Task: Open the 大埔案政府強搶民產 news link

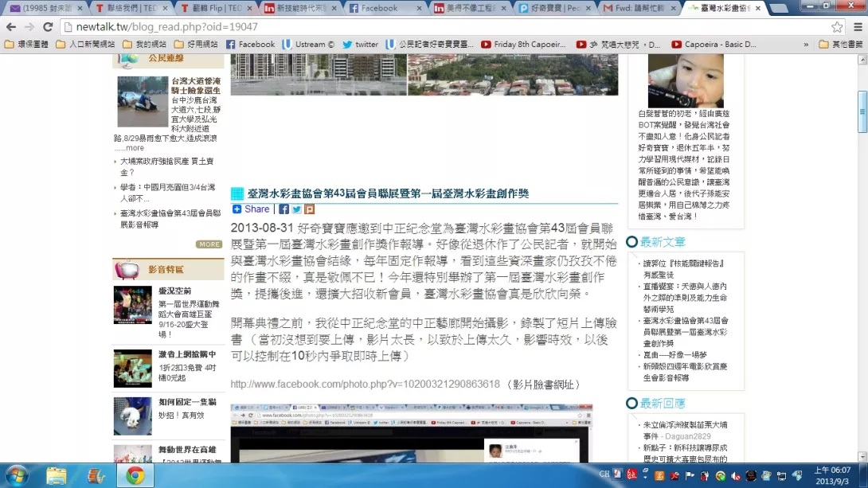Action: point(166,166)
